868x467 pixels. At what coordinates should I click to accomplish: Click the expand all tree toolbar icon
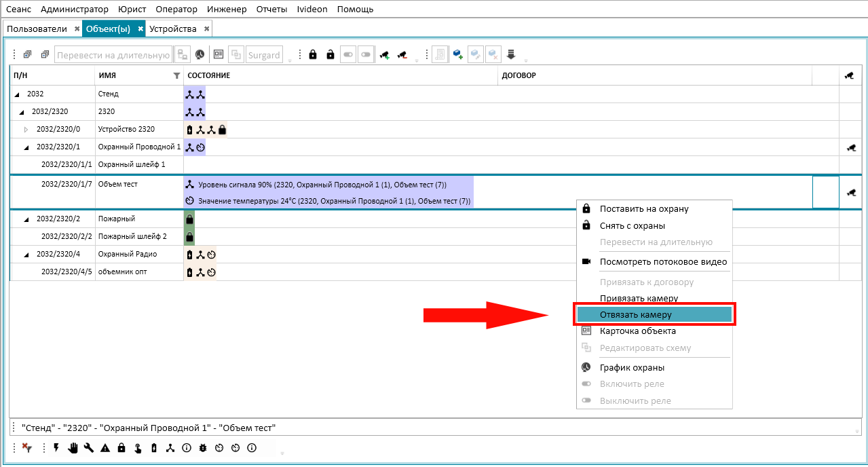[x=28, y=55]
